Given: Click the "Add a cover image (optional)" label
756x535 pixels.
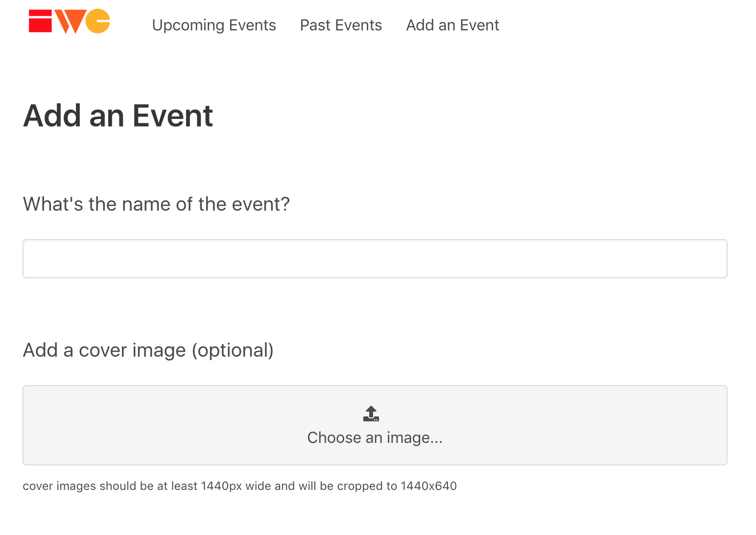Looking at the screenshot, I should (148, 350).
